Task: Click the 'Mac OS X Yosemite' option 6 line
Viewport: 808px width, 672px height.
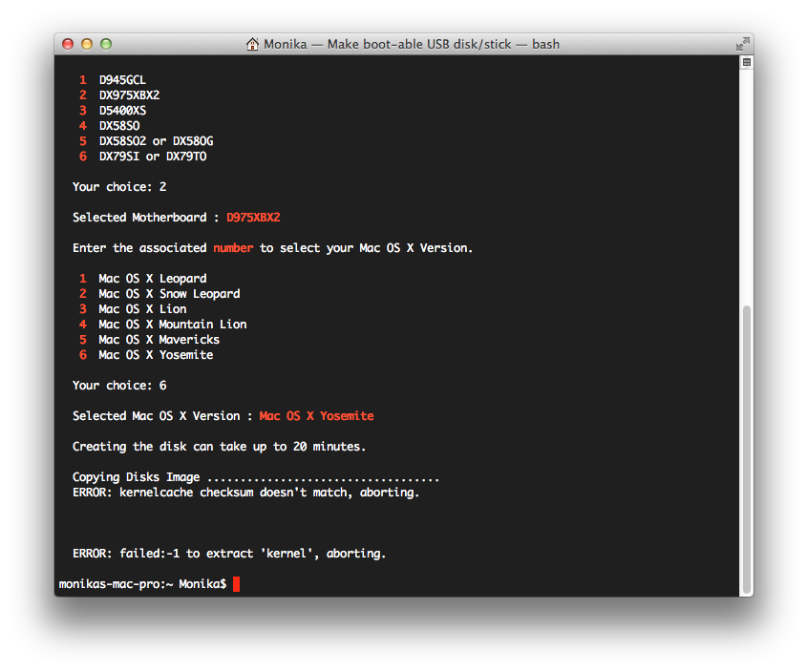Action: pos(156,355)
